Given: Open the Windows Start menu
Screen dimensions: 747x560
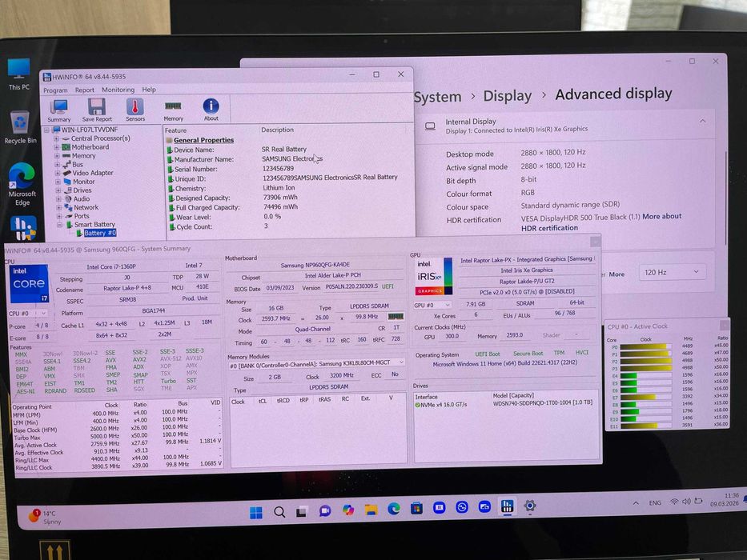Looking at the screenshot, I should [x=256, y=513].
